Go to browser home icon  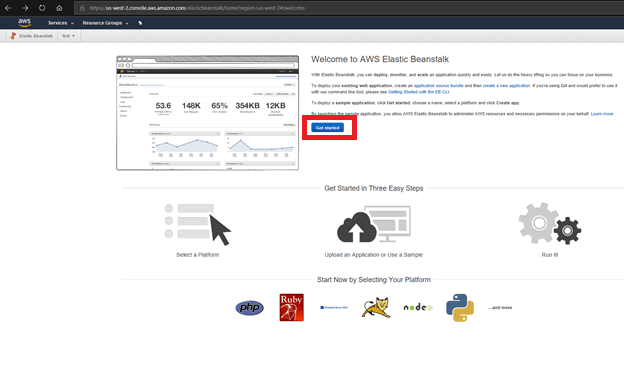coord(59,8)
